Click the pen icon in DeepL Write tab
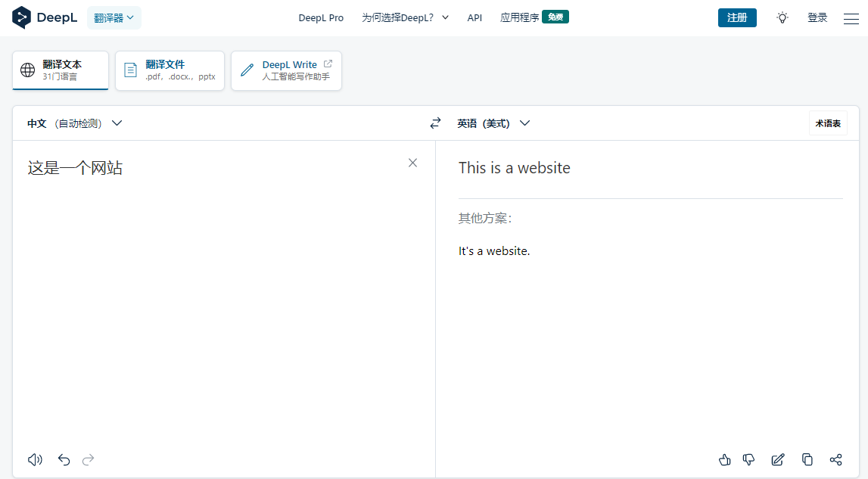The image size is (868, 479). pos(247,70)
